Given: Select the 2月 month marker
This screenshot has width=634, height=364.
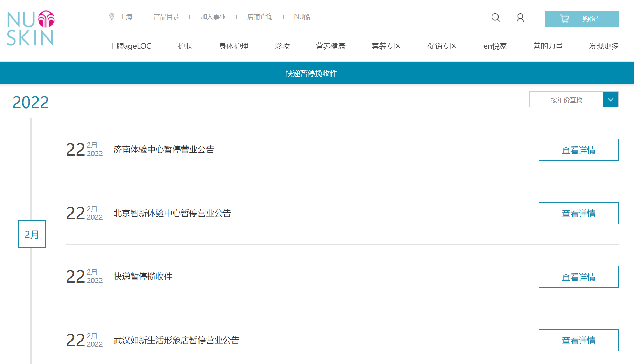Looking at the screenshot, I should [32, 235].
